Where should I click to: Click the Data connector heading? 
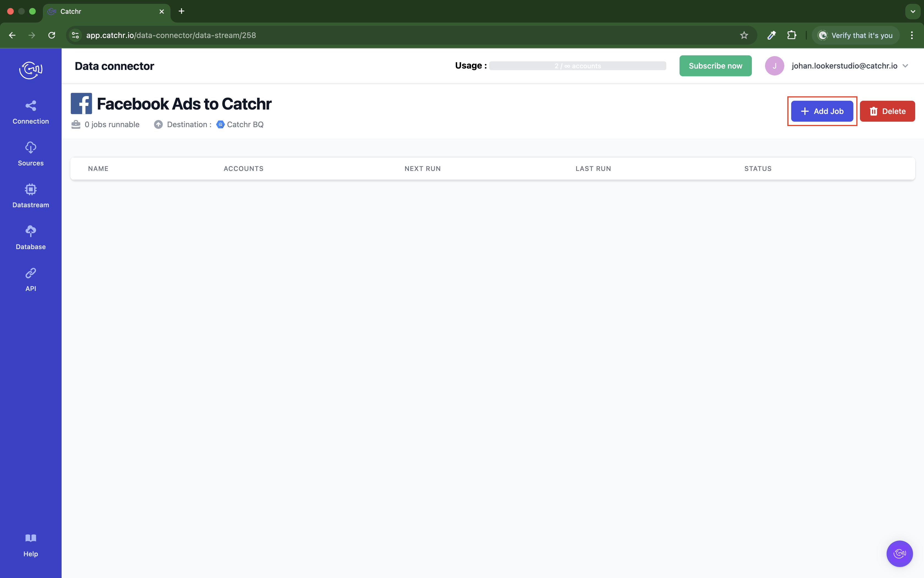coord(115,66)
